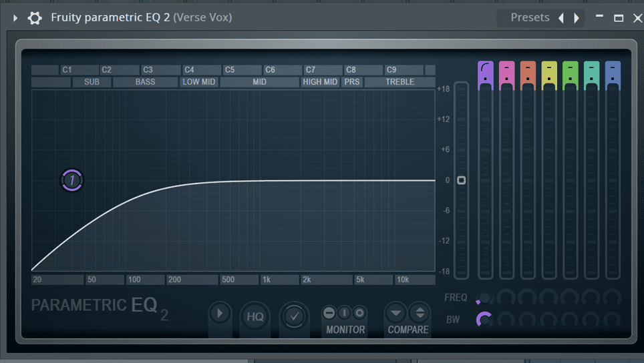644x363 pixels.
Task: Click the PRS frequency range label
Action: coord(351,82)
